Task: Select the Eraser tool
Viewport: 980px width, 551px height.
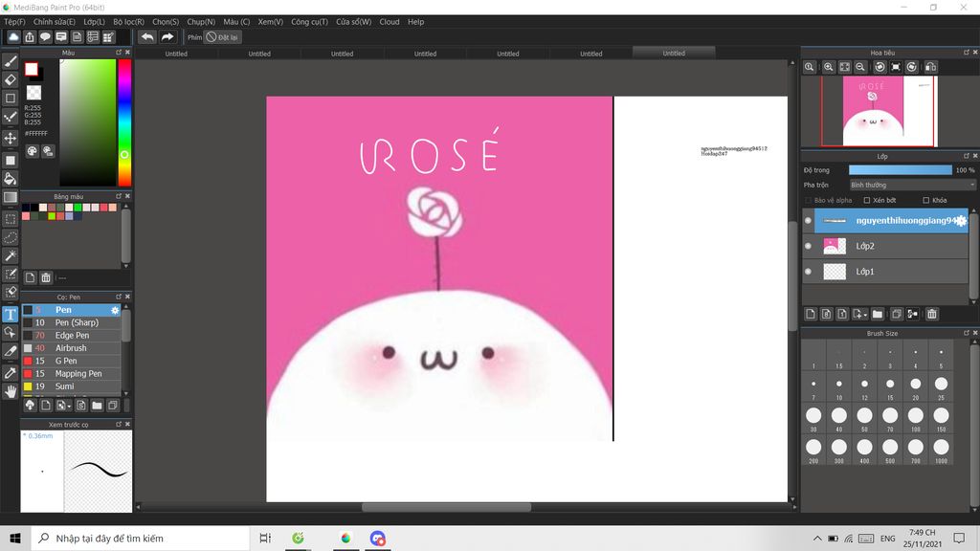Action: 10,79
